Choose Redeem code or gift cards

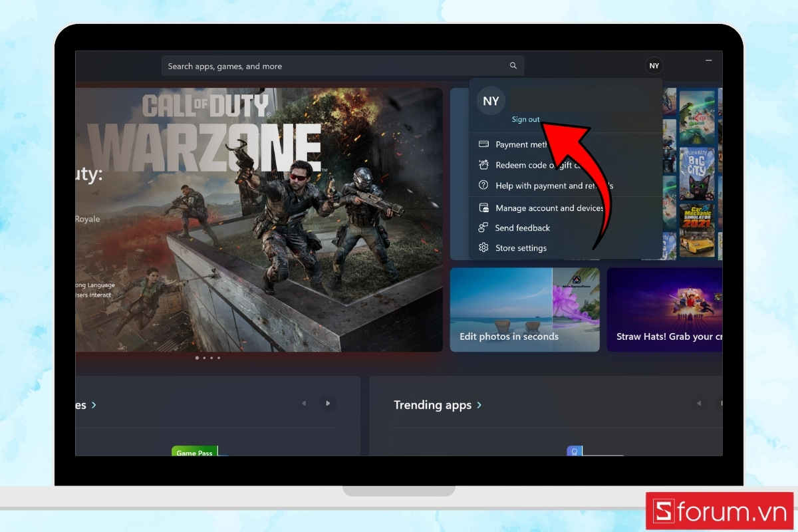[x=565, y=165]
